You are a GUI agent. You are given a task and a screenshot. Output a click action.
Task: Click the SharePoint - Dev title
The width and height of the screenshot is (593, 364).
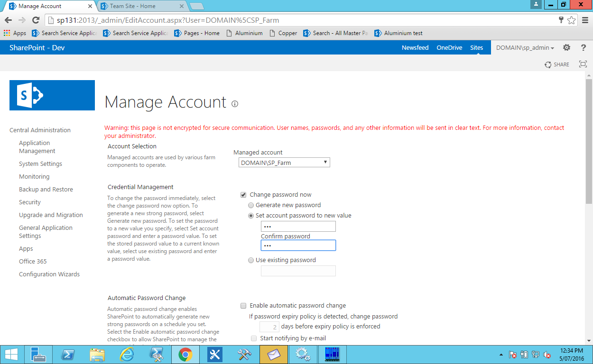37,48
